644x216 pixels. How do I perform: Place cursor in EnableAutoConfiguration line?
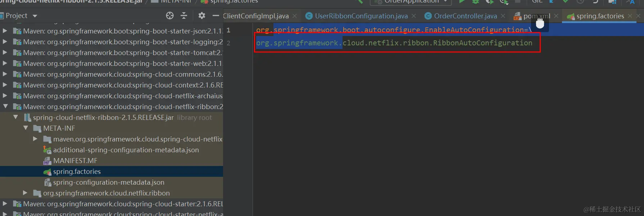[394, 30]
